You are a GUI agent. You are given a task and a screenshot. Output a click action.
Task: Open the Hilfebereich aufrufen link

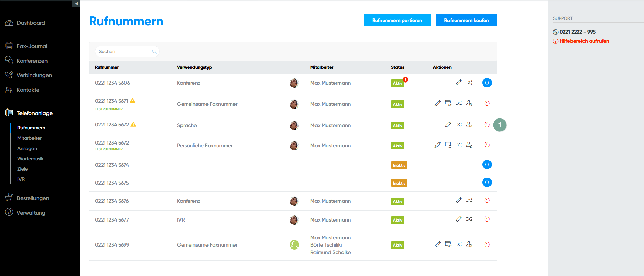click(584, 41)
